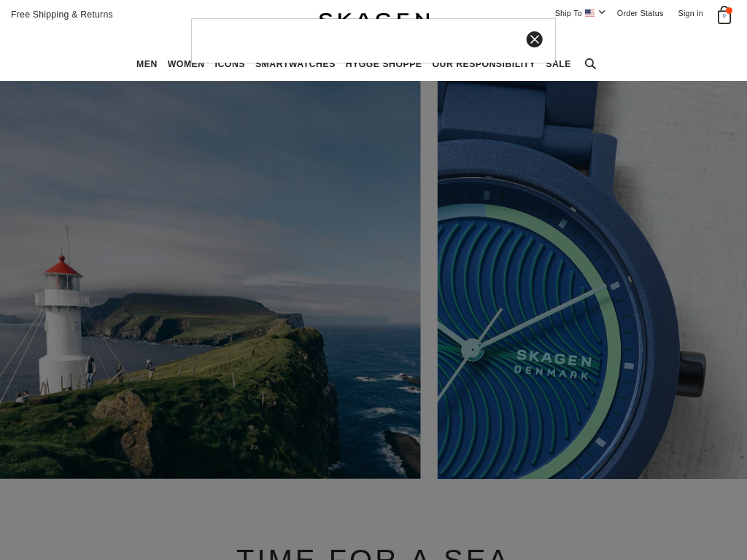Screen dimensions: 747x560
Task: Open the WOMEN menu
Action: [186, 64]
